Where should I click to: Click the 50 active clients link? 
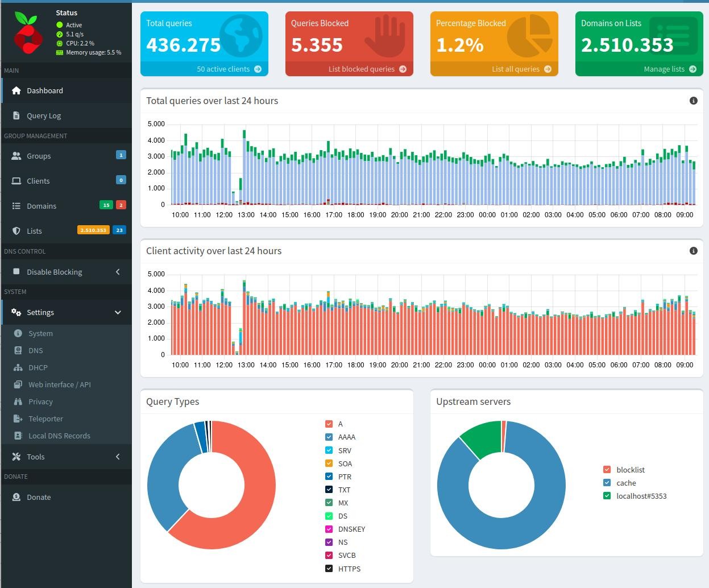click(x=229, y=69)
